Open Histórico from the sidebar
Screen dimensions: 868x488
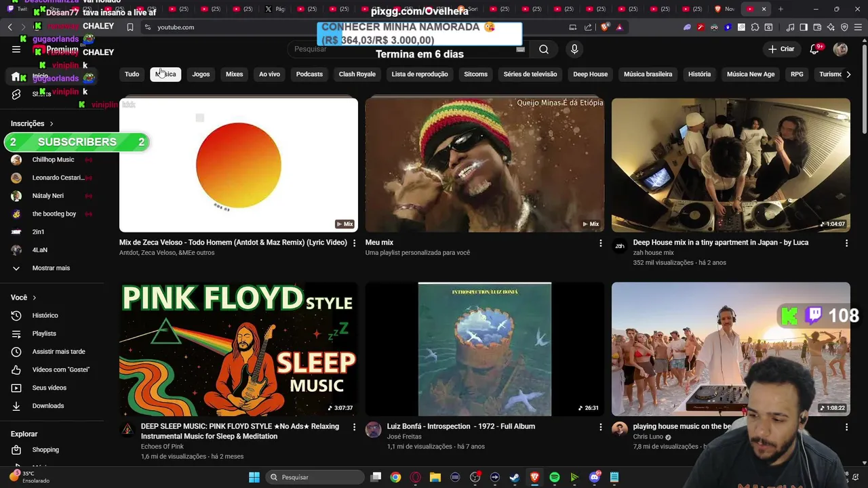point(45,316)
